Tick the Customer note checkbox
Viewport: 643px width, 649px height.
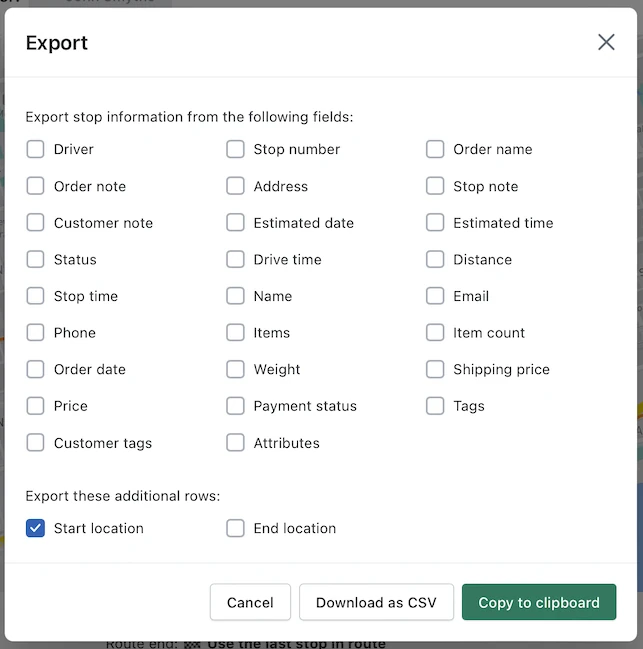[x=35, y=223]
